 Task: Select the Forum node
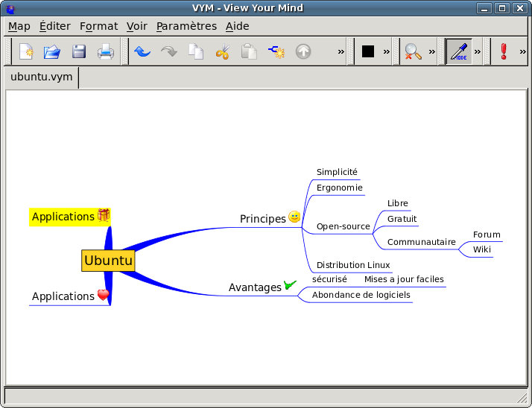click(x=487, y=235)
